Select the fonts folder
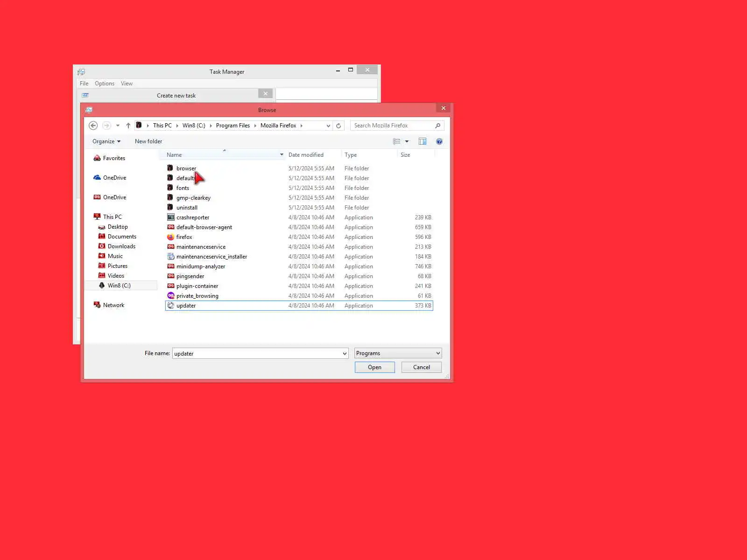 click(183, 188)
